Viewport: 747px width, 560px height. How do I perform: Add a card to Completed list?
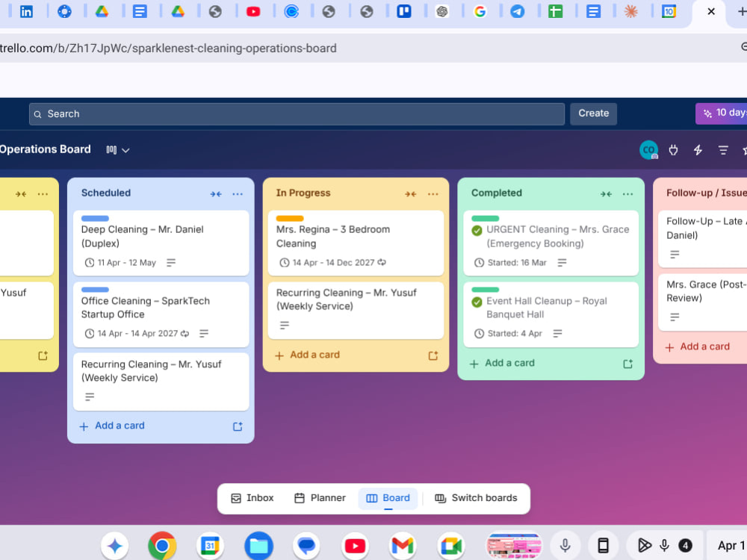(502, 364)
